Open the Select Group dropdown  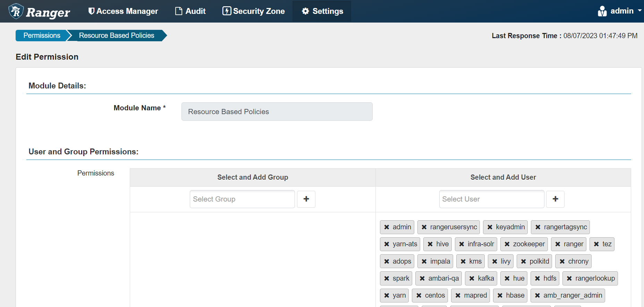click(242, 199)
